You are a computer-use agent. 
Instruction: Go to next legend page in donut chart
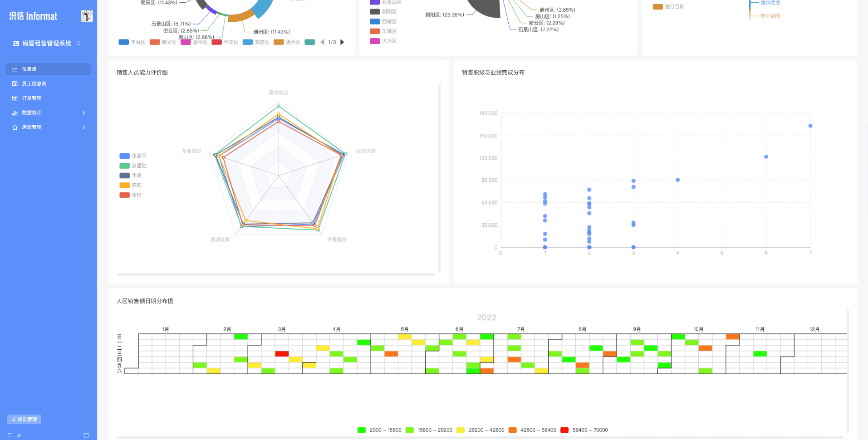pyautogui.click(x=343, y=42)
